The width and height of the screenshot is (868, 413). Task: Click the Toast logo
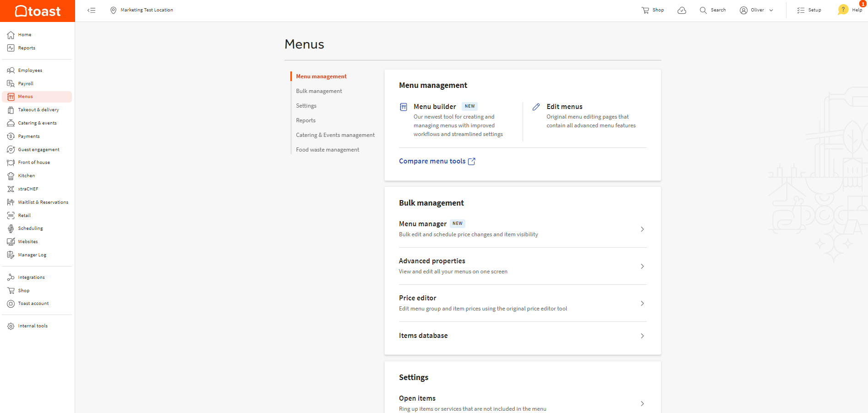38,11
